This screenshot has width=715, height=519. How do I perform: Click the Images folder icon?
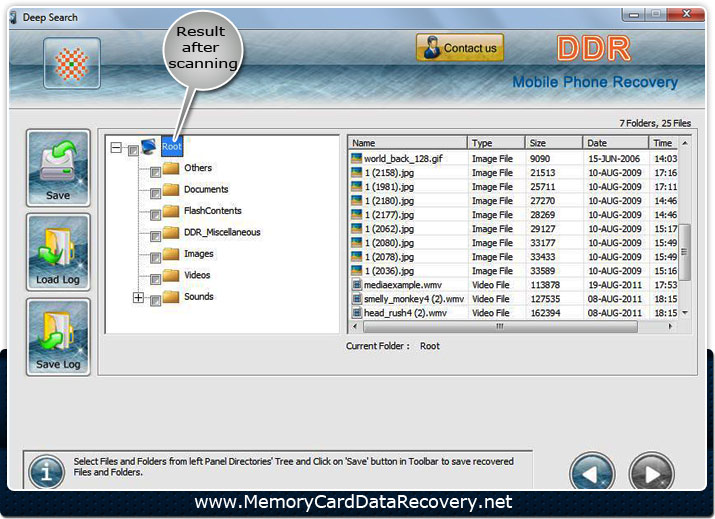[171, 254]
